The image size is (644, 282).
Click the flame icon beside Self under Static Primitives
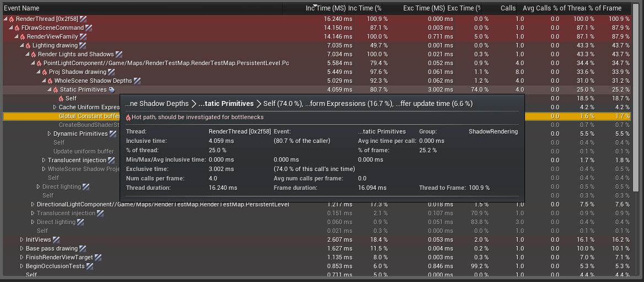[x=61, y=99]
